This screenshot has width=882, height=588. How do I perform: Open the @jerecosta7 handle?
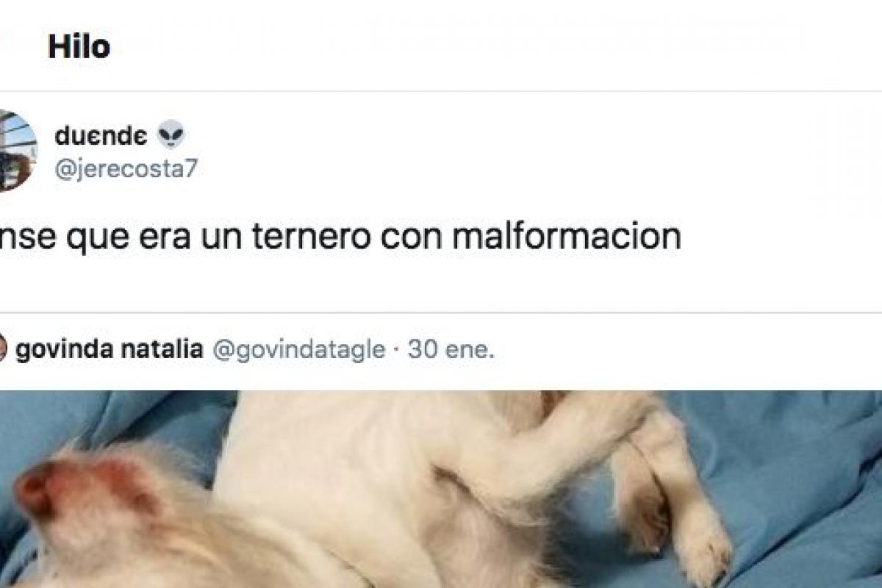(x=126, y=168)
